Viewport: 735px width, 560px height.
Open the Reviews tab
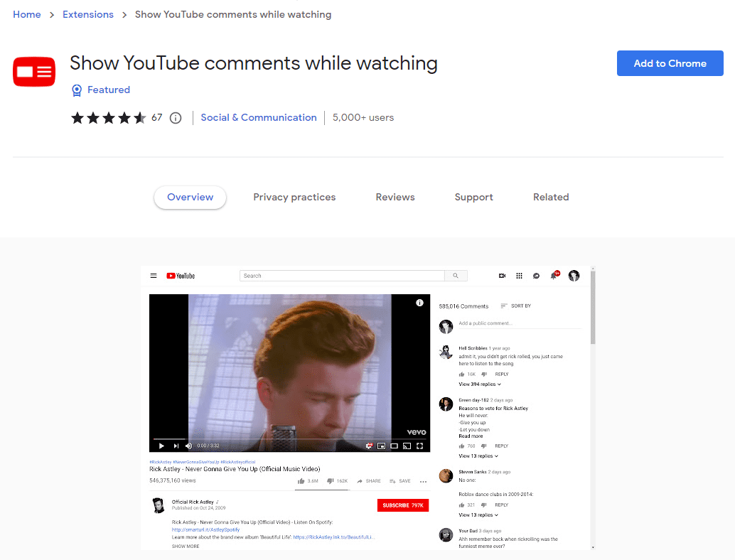[x=395, y=198]
